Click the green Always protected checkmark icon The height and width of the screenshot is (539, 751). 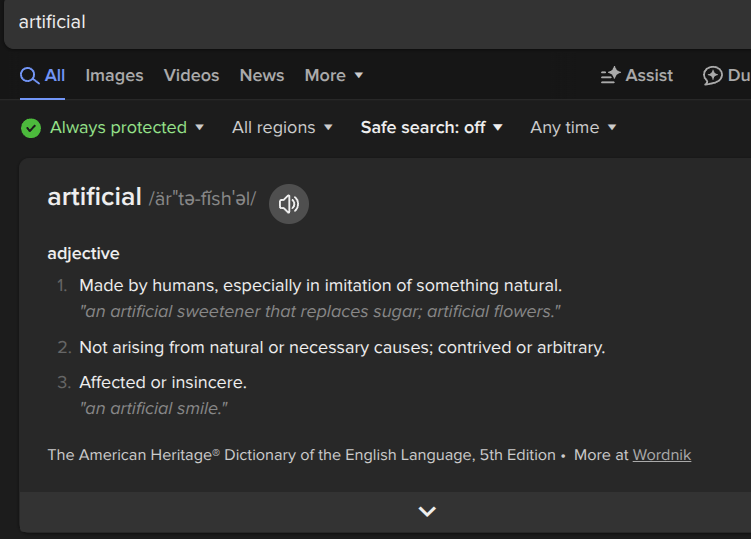(x=31, y=128)
